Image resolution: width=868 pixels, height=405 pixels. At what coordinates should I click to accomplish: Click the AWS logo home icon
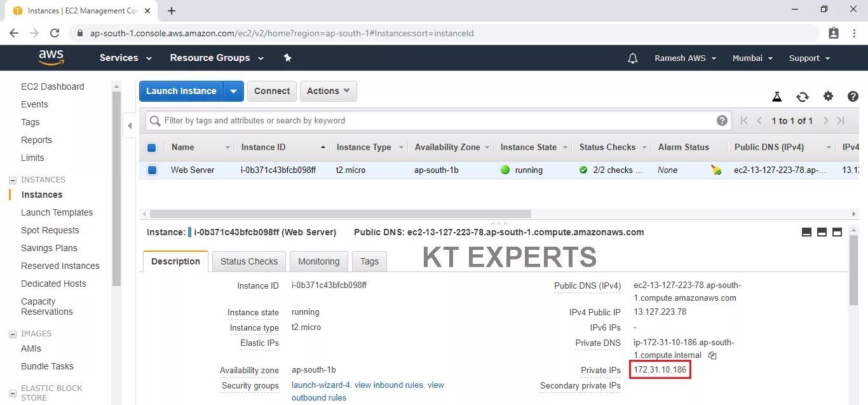coord(51,58)
